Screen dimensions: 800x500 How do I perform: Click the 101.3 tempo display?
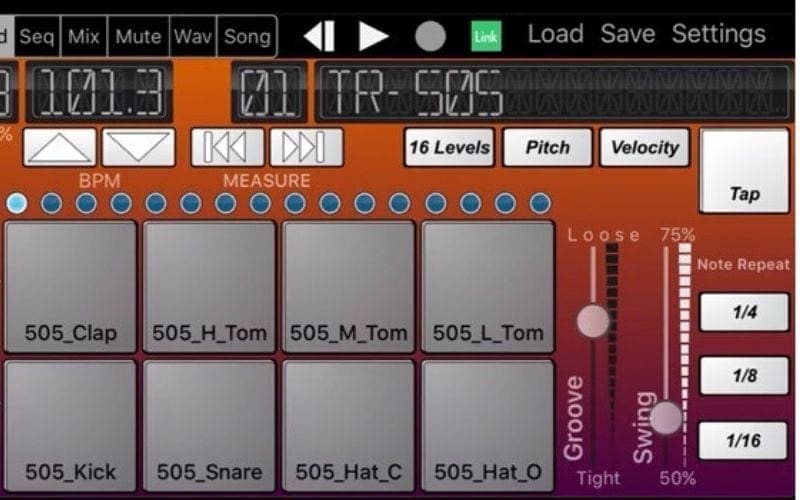tap(100, 91)
